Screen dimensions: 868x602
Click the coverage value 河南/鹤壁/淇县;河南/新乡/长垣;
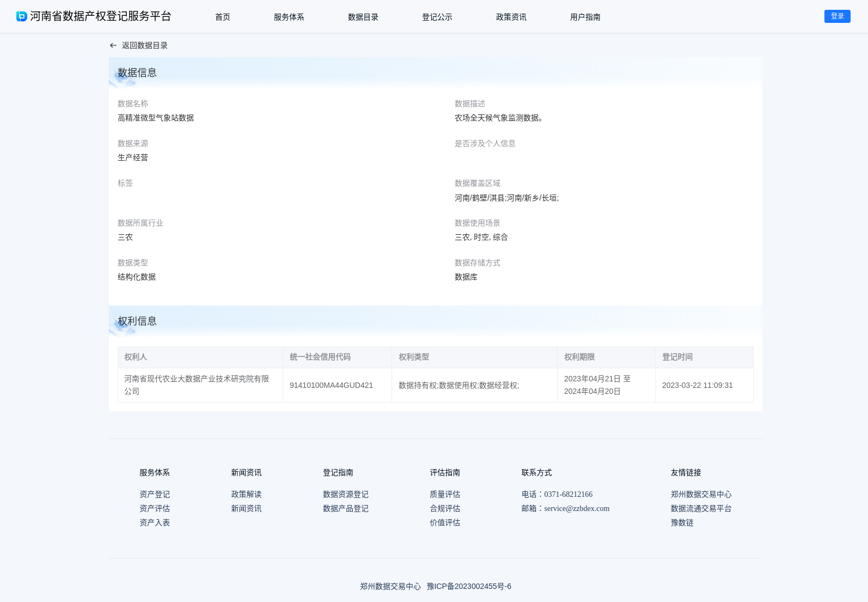[506, 198]
